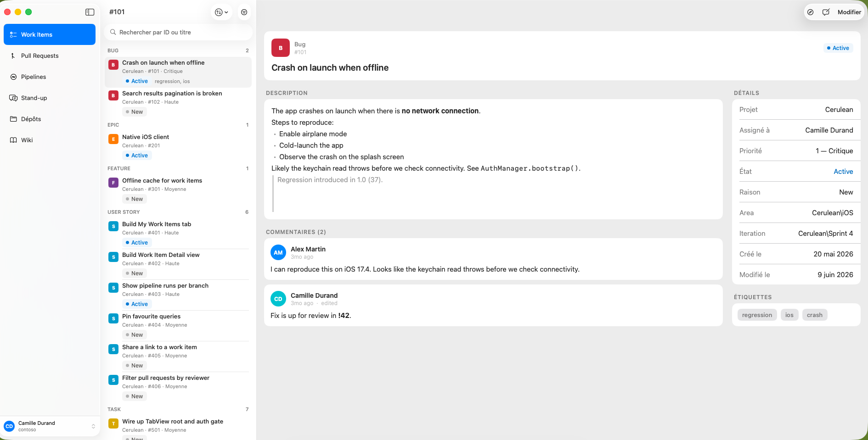The width and height of the screenshot is (868, 440).
Task: Open bug Search results pagination is broken
Action: [178, 103]
